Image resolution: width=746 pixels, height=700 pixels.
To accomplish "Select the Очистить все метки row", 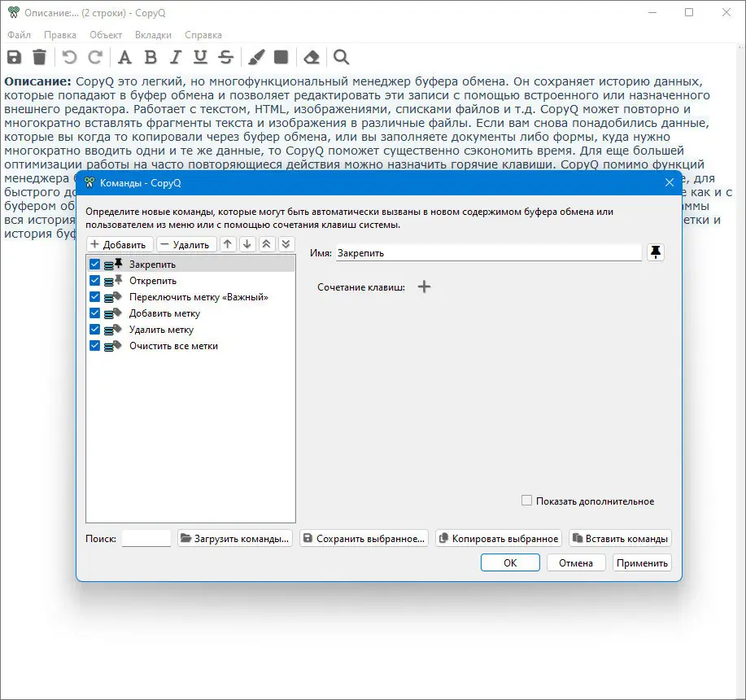I will 191,345.
